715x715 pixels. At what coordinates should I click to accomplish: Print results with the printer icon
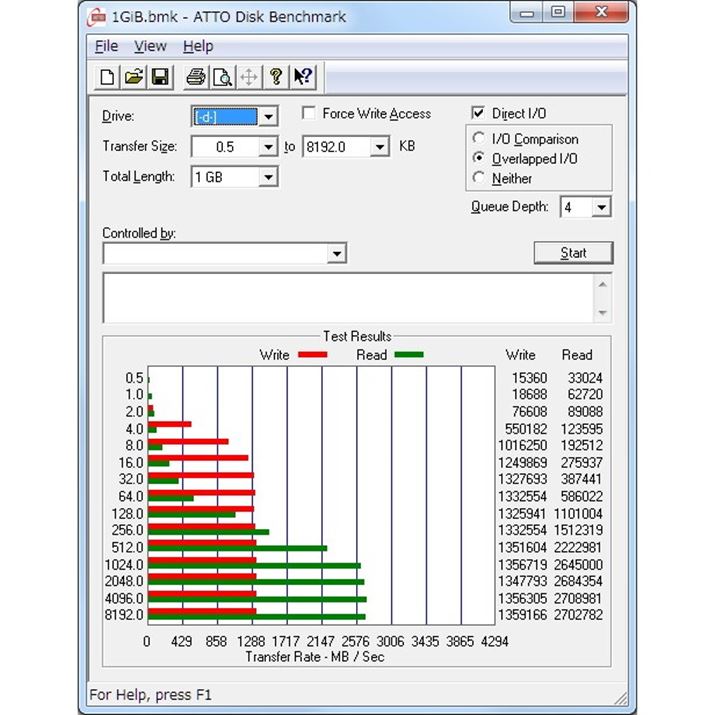[x=196, y=77]
